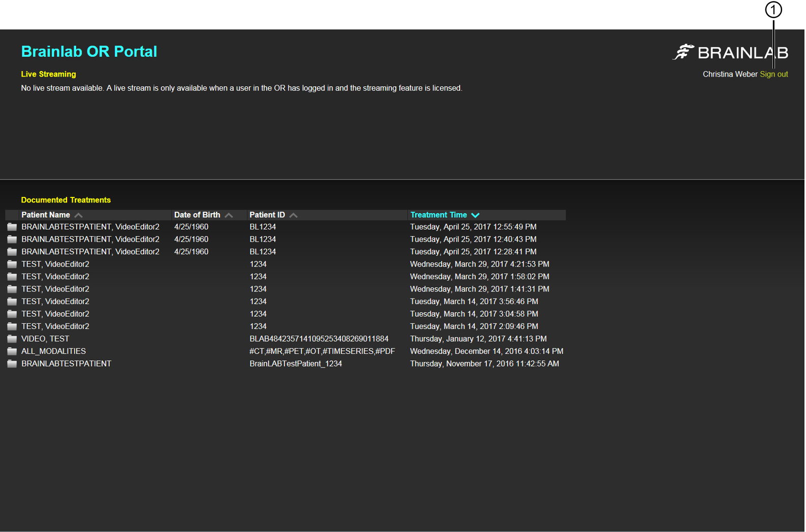Select the ALL_MODALITIES patient name
Screen dimensions: 806x532
pos(53,351)
